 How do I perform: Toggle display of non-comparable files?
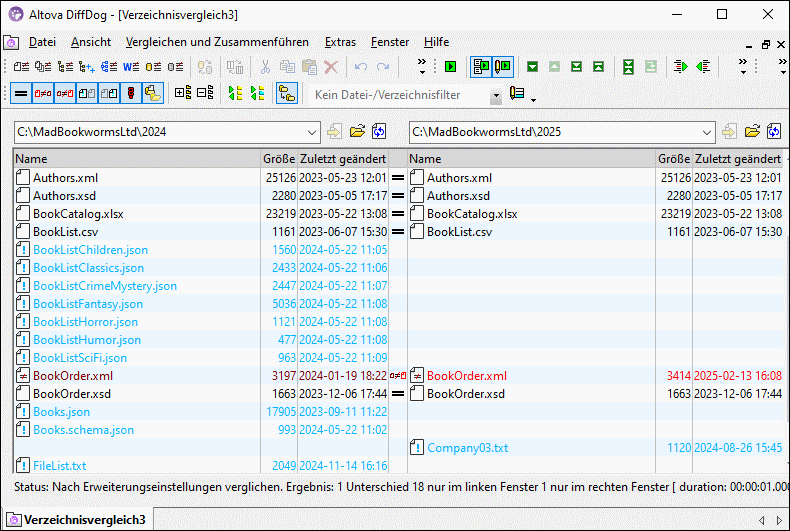pos(131,93)
